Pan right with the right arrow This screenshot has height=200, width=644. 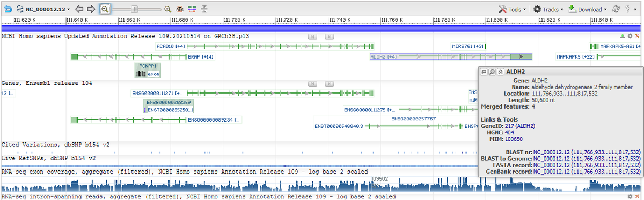[91, 9]
